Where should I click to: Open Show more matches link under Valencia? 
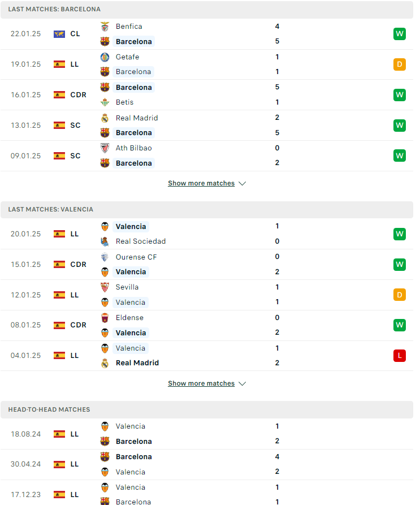pyautogui.click(x=201, y=383)
